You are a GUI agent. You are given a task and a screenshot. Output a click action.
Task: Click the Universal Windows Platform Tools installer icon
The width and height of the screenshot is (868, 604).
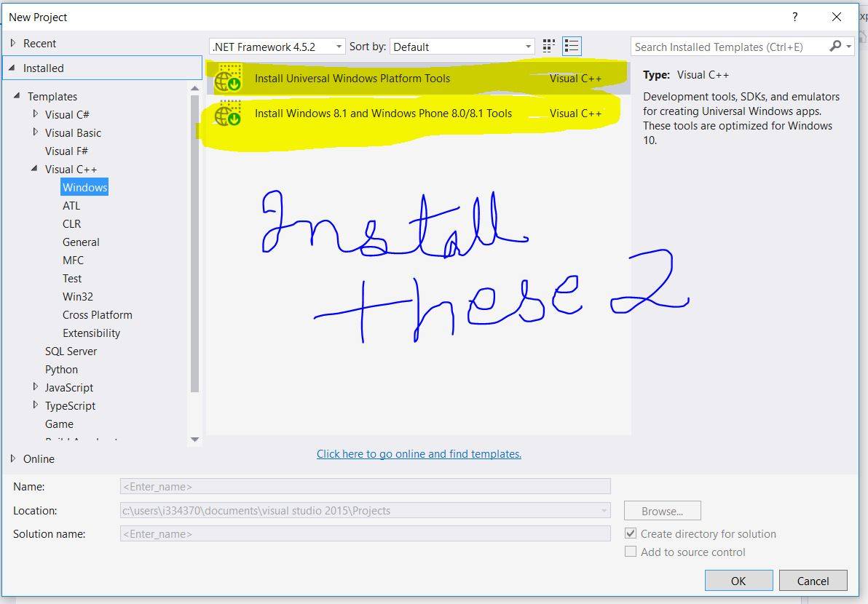[228, 79]
